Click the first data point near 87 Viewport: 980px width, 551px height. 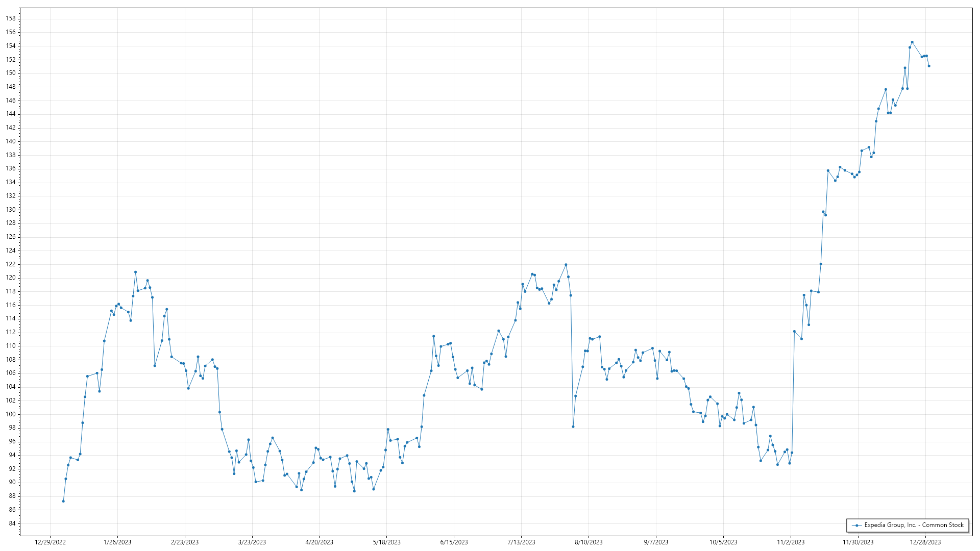coord(63,501)
